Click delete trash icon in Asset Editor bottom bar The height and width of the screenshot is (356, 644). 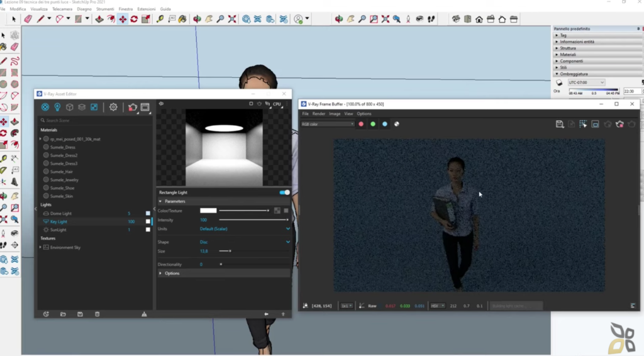[x=97, y=314]
